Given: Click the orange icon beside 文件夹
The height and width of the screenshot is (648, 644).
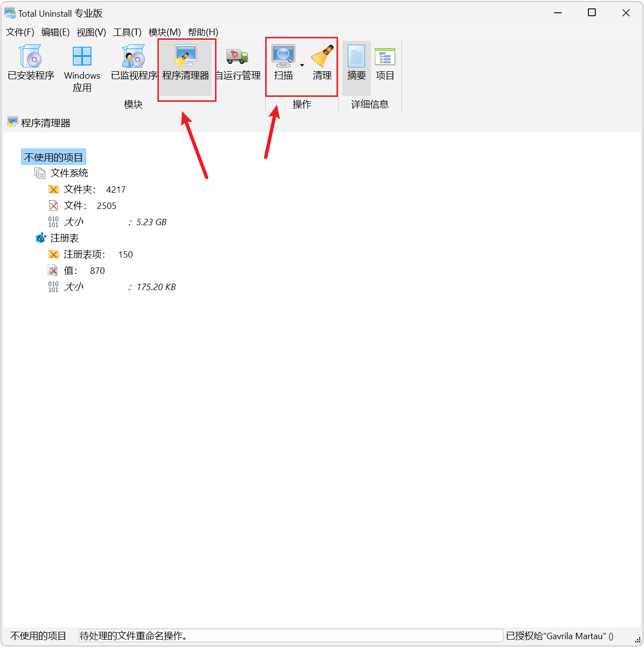Looking at the screenshot, I should tap(54, 189).
